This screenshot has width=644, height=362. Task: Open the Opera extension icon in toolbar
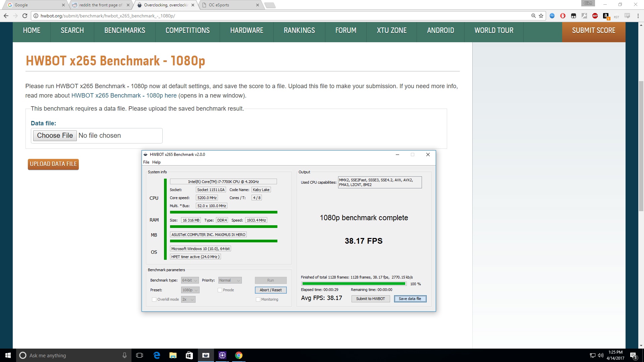pyautogui.click(x=563, y=16)
